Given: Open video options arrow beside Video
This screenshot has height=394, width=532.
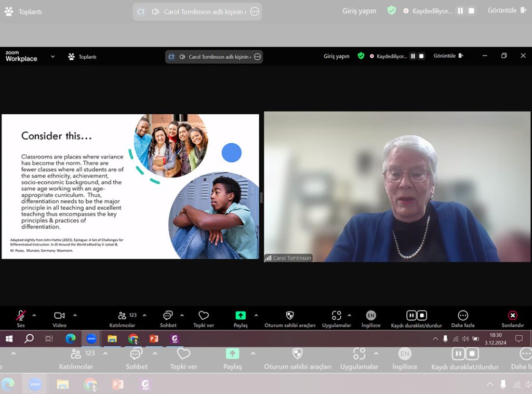Looking at the screenshot, I should coord(75,315).
